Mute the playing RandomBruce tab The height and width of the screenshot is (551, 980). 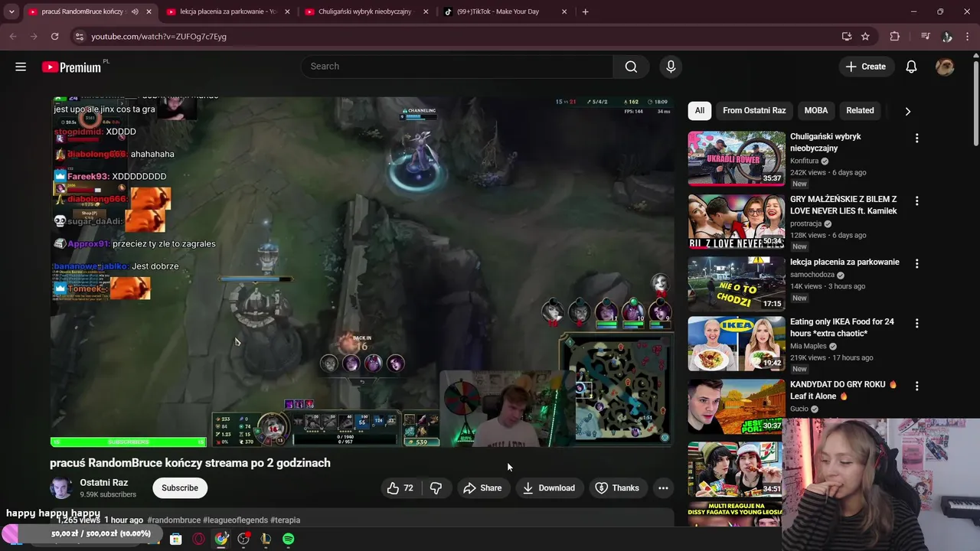135,11
